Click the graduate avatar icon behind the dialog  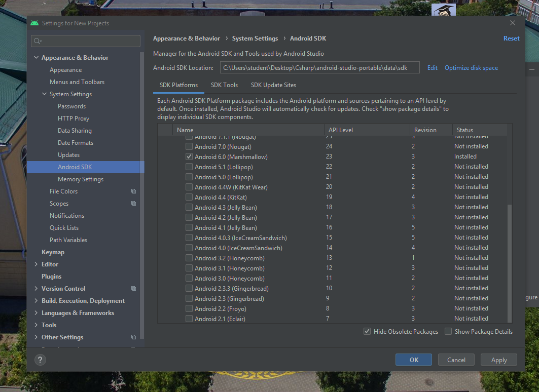click(x=444, y=10)
